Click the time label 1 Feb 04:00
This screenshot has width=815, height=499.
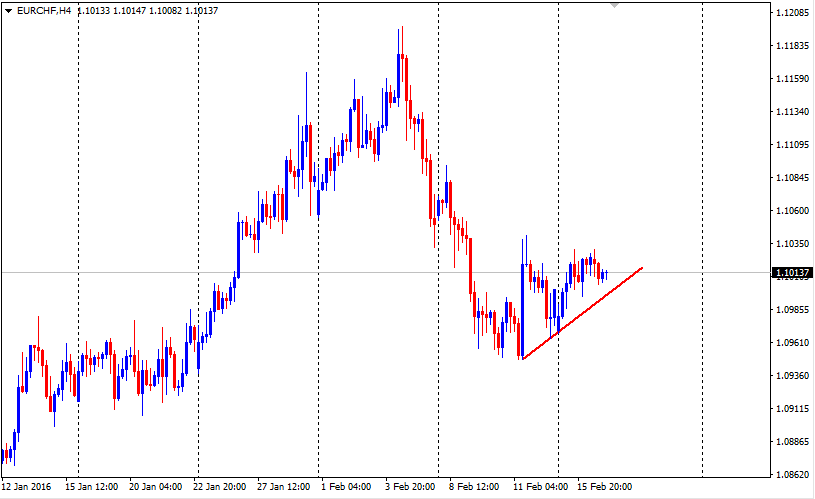[x=346, y=487]
